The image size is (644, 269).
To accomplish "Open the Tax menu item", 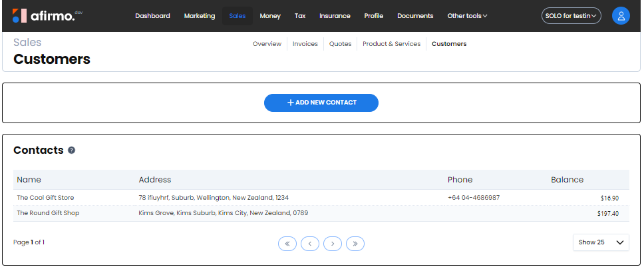I will click(300, 16).
